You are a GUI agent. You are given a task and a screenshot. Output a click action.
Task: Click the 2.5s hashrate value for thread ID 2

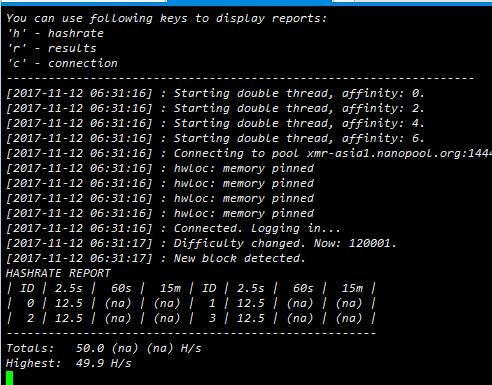tap(69, 318)
